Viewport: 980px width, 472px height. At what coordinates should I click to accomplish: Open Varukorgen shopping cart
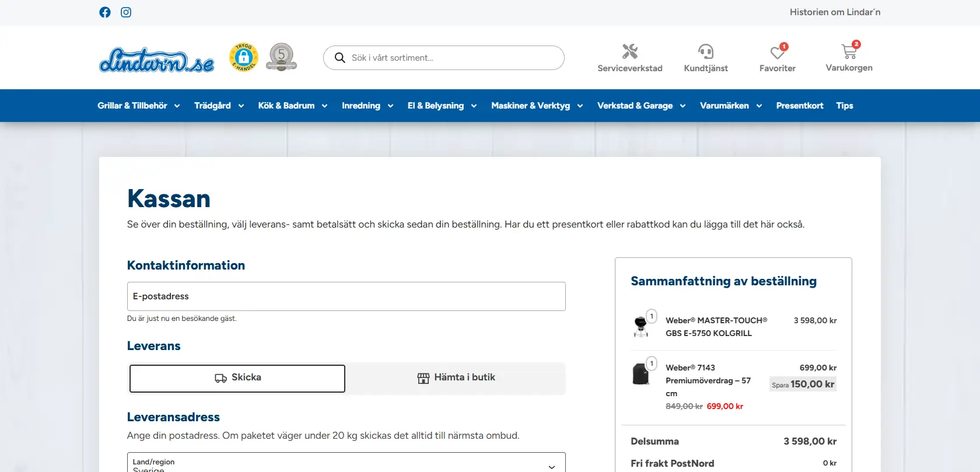849,52
